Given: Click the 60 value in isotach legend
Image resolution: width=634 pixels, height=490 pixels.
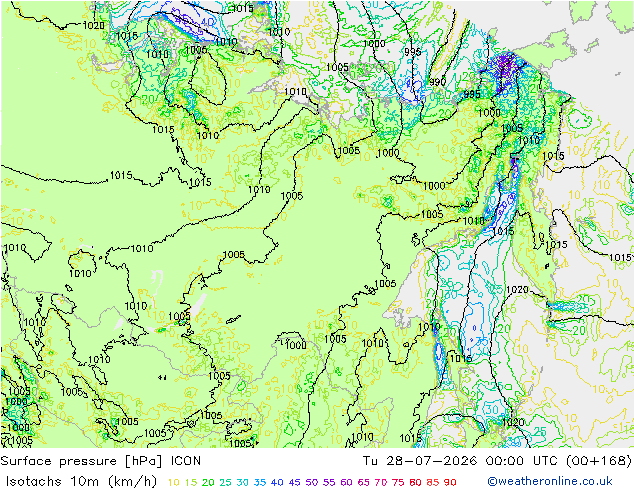Looking at the screenshot, I should pyautogui.click(x=346, y=482).
